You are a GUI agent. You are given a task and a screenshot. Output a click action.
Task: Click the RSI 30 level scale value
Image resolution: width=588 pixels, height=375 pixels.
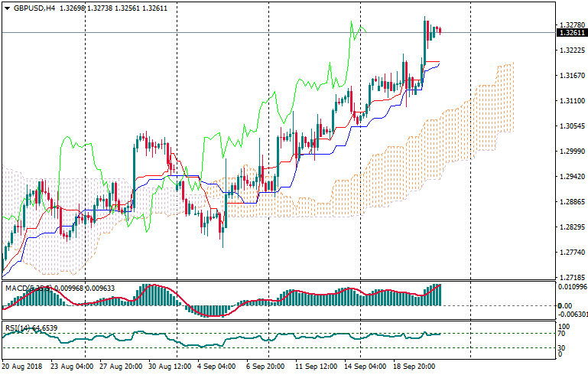tap(560, 349)
